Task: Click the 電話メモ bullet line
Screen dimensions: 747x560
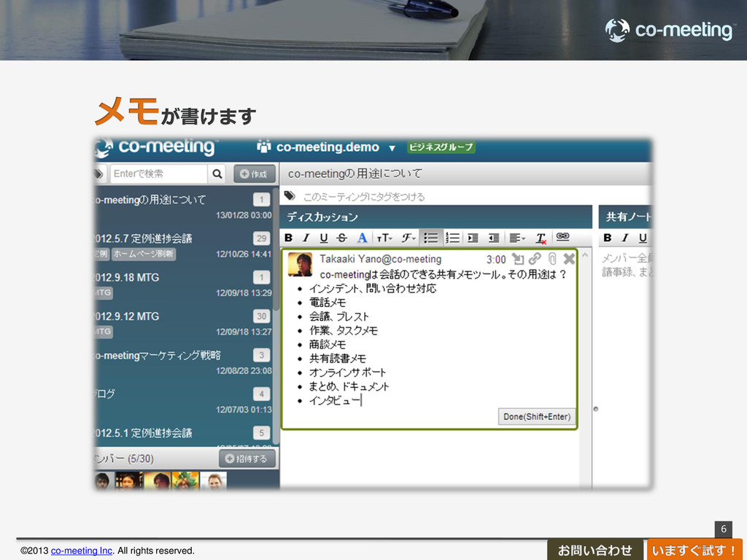Action: [328, 303]
